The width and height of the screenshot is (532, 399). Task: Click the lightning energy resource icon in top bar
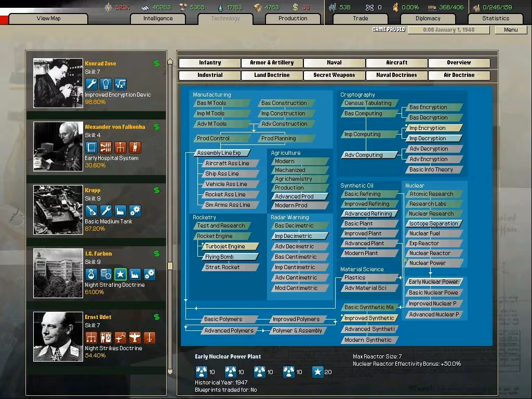tap(109, 7)
